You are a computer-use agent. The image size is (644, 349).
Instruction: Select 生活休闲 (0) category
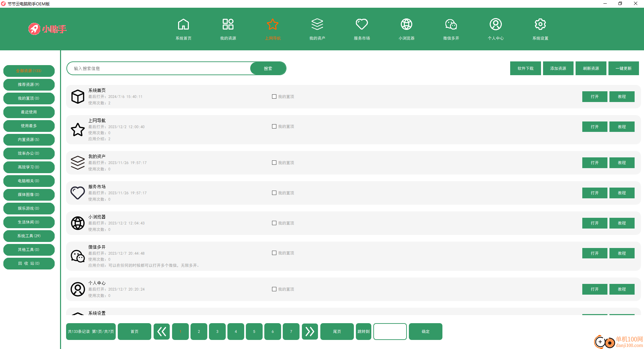click(29, 222)
